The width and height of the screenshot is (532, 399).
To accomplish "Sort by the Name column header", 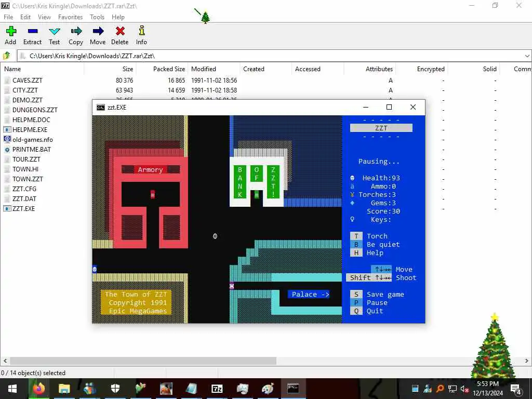I will pyautogui.click(x=12, y=69).
